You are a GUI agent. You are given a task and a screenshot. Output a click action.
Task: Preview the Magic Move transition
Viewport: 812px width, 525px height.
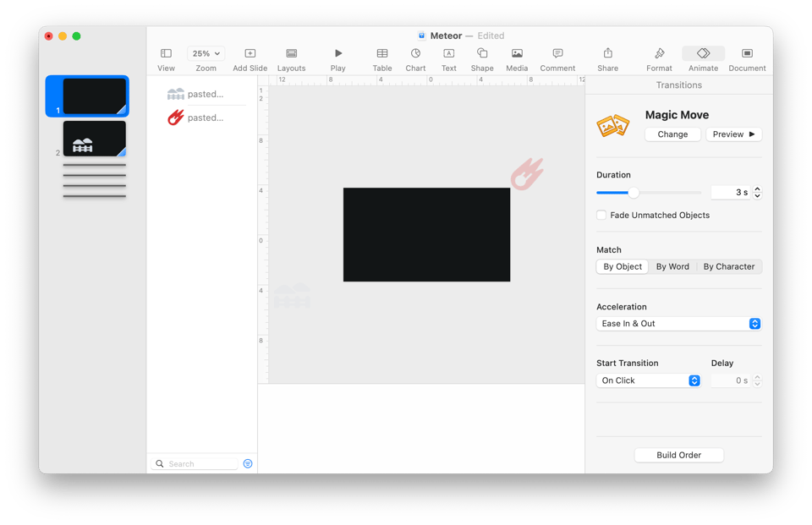[x=732, y=134]
